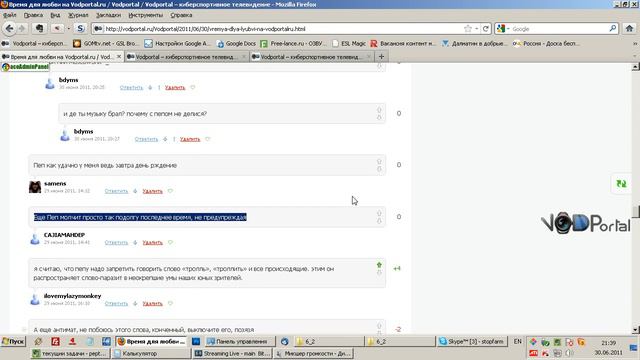640x360 pixels.
Task: Click the taskbar clock showing 21:39
Action: click(x=609, y=343)
